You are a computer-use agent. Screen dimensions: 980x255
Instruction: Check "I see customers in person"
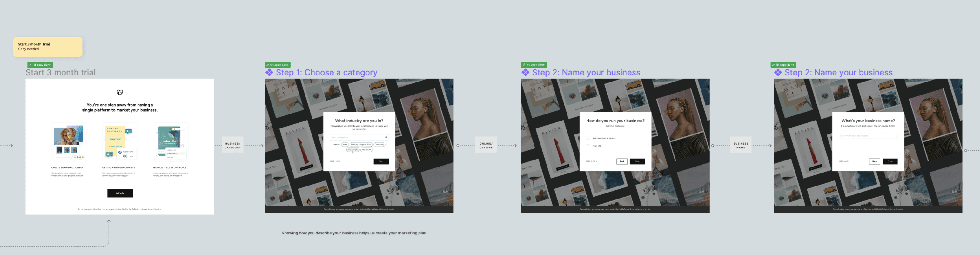[x=589, y=138]
